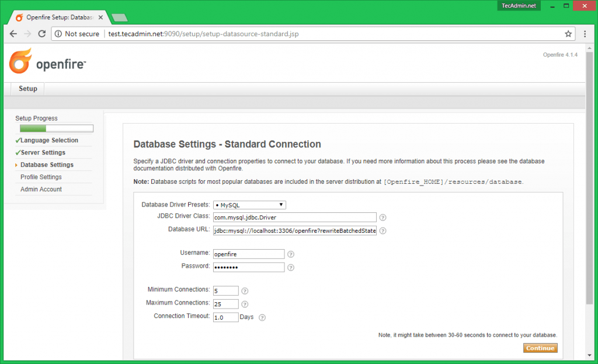The width and height of the screenshot is (598, 364).
Task: Open help icon for Minimum Connections
Action: pos(245,291)
